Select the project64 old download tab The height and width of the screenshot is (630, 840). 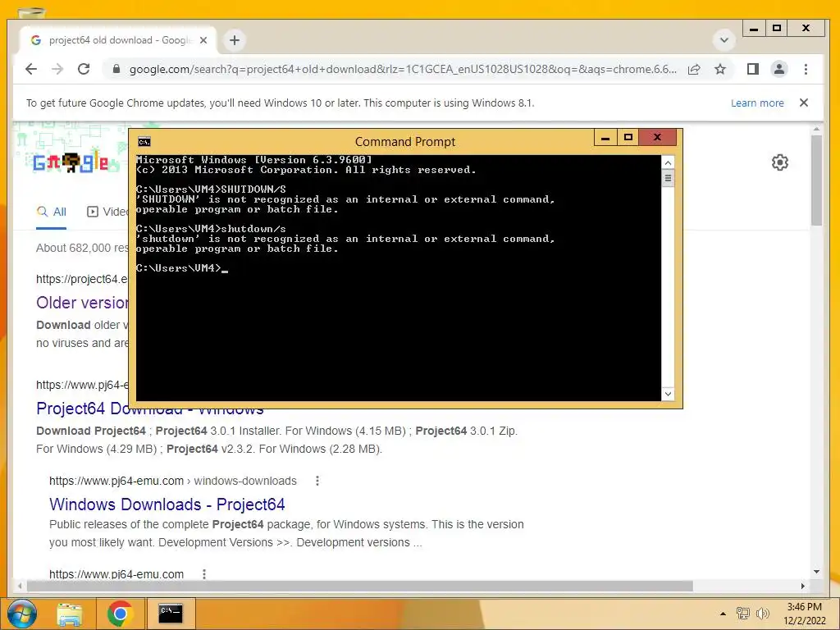[118, 40]
